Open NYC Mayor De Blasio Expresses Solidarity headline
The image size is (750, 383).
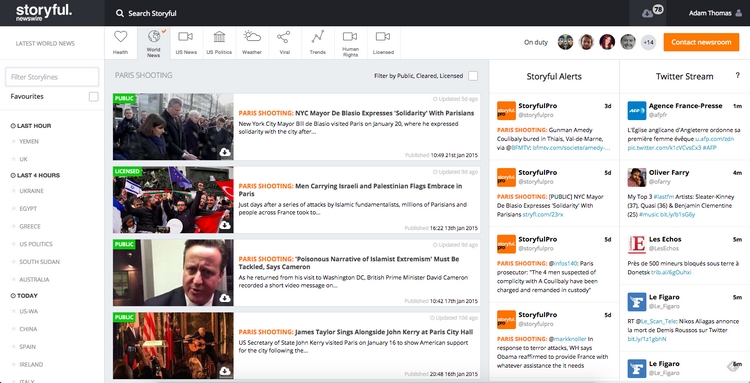pyautogui.click(x=356, y=113)
